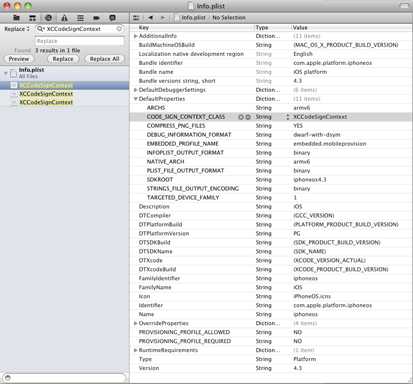Click the Replace button

coord(63,59)
